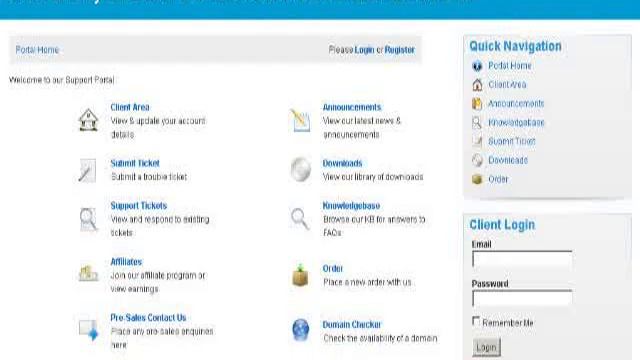Go to Portal Home in Quick Navigation
640x360 pixels.
coord(510,66)
